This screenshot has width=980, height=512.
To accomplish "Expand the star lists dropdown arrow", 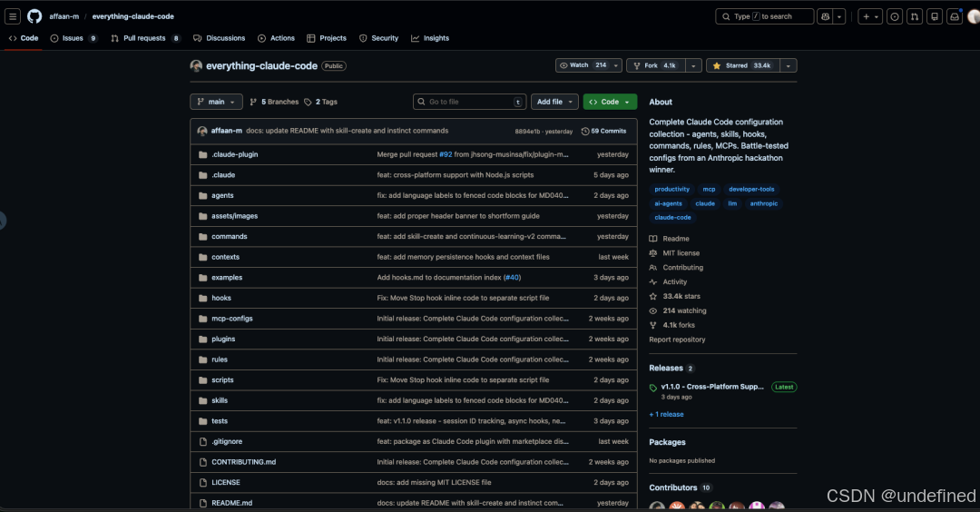I will click(x=789, y=65).
